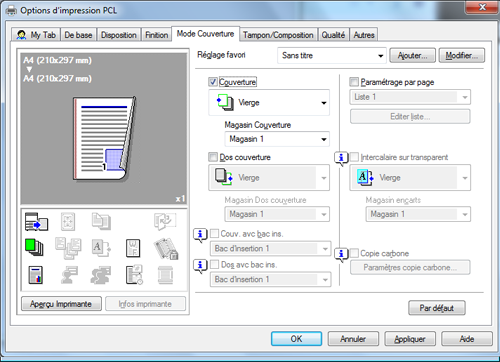Switch to the Qualité tab

pos(333,35)
